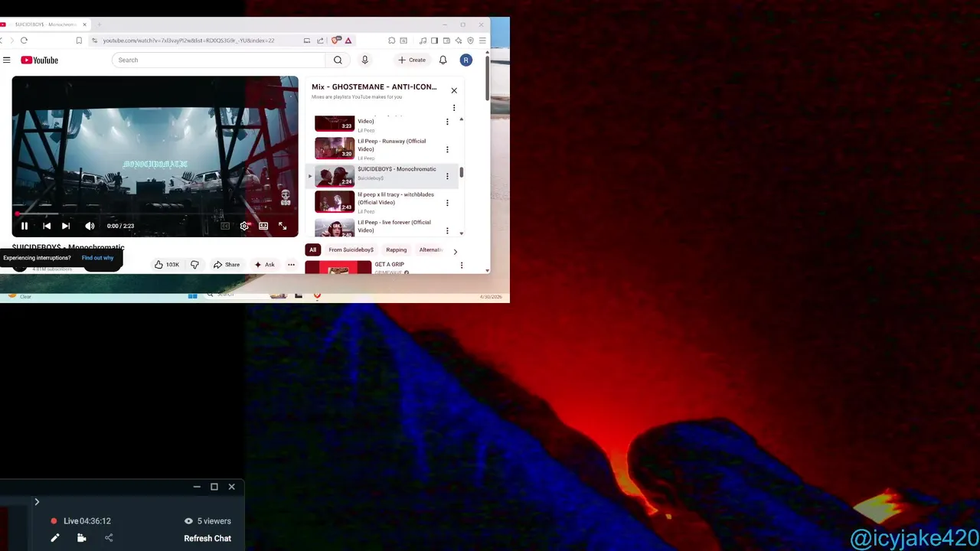The width and height of the screenshot is (980, 551).
Task: Open options for GET A GRIP video
Action: 461,265
